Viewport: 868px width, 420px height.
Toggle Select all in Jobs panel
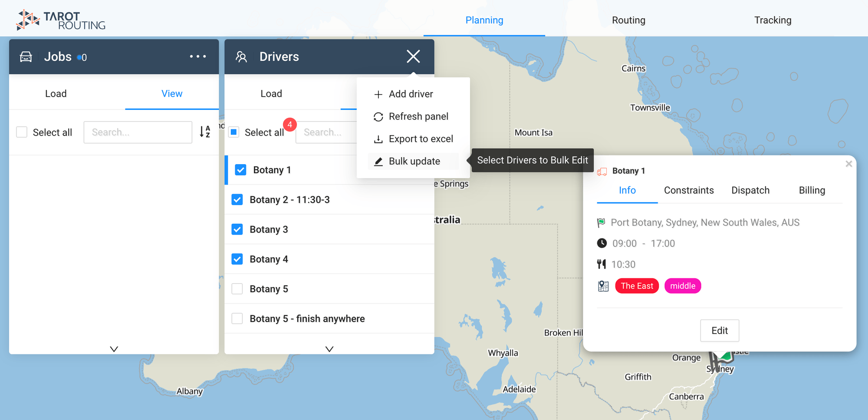click(x=22, y=132)
